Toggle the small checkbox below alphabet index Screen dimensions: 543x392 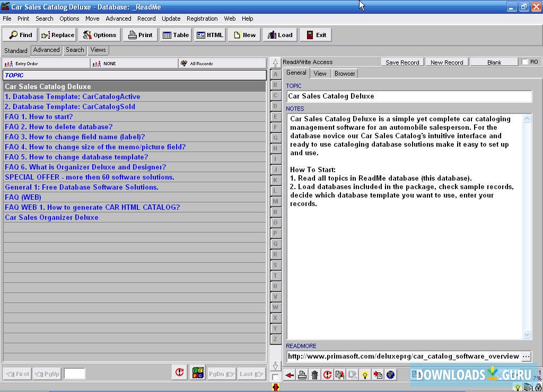pyautogui.click(x=275, y=377)
